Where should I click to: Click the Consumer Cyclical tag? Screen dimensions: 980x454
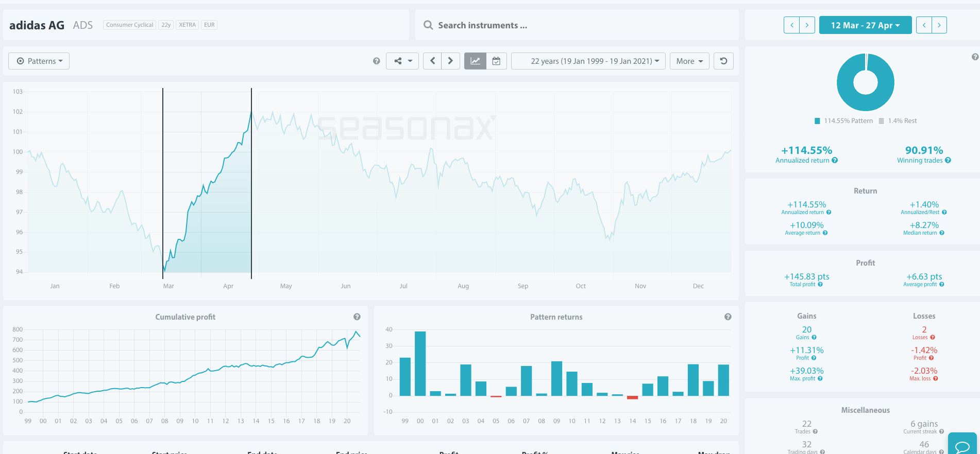[130, 25]
